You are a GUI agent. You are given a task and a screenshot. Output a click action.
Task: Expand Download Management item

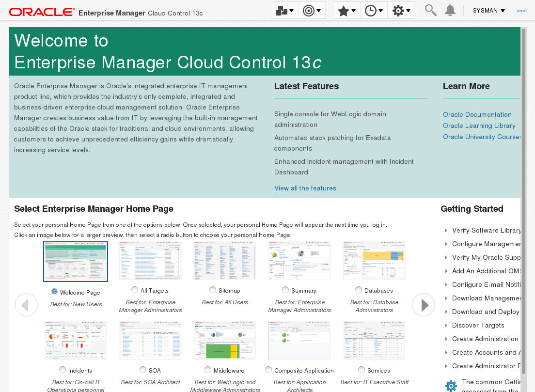446,298
